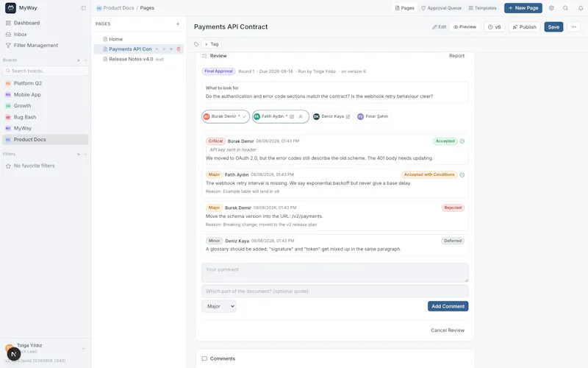Screen dimensions: 588x368
Task: Switch to the Approval Queue tab
Action: click(442, 8)
